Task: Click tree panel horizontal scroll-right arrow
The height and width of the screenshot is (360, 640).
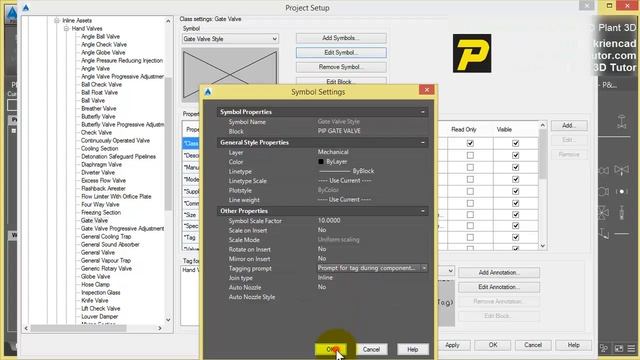Action: pos(160,328)
